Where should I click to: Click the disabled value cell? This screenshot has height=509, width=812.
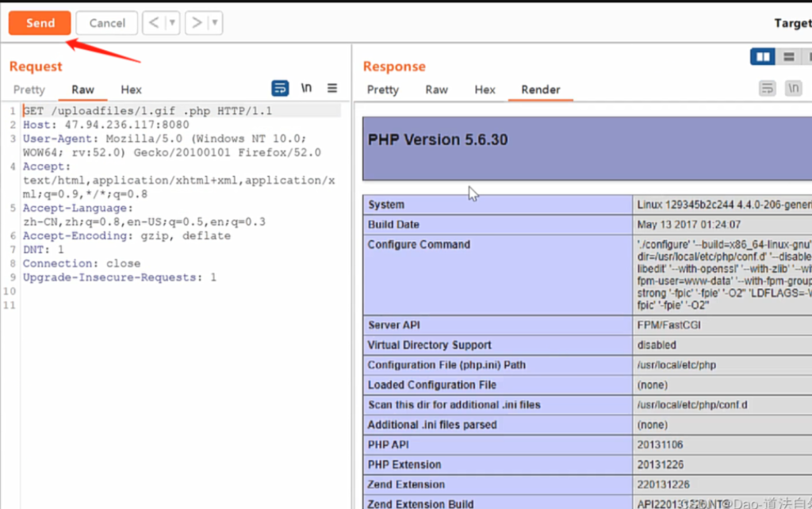pyautogui.click(x=657, y=345)
